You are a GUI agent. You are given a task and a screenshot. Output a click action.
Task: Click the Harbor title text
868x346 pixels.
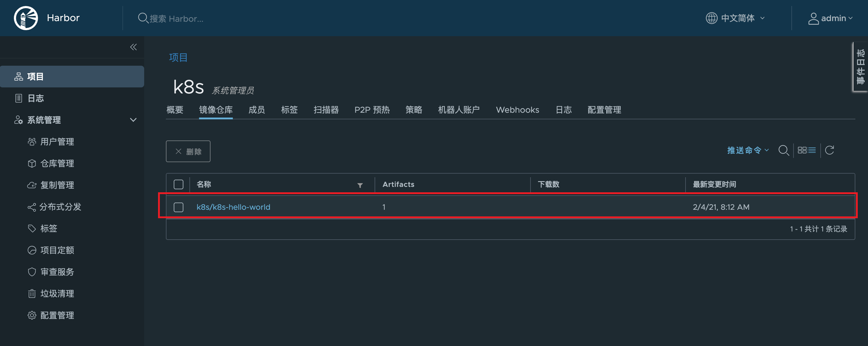point(63,18)
